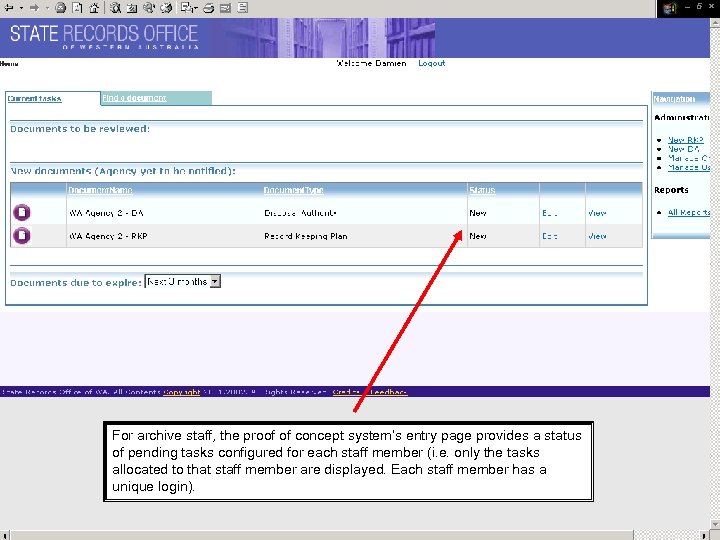Open the Back button history dropdown arrow

point(21,8)
